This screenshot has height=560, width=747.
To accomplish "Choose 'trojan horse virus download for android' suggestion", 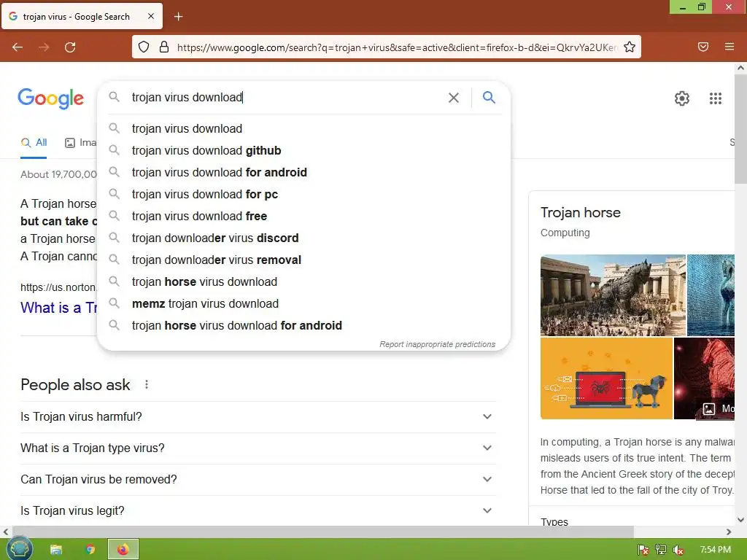I will click(304, 326).
